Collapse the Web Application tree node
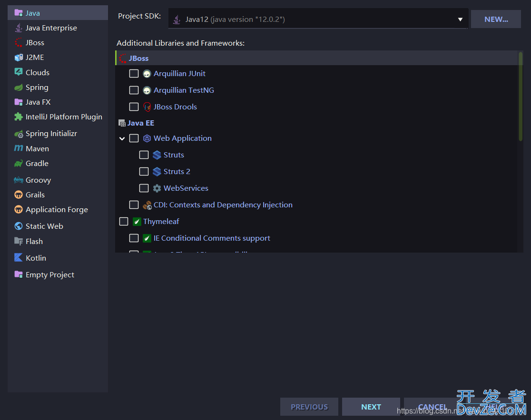Viewport: 531px width, 420px height. (x=122, y=138)
